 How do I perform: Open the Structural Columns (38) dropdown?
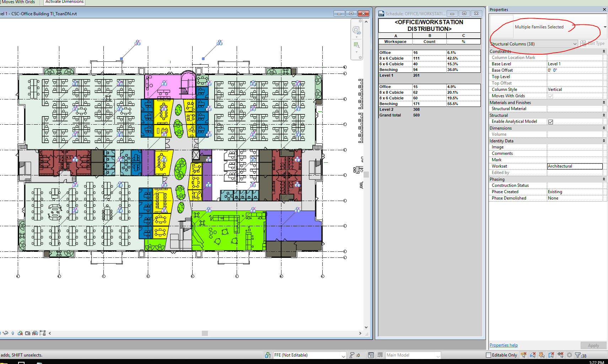coord(575,44)
